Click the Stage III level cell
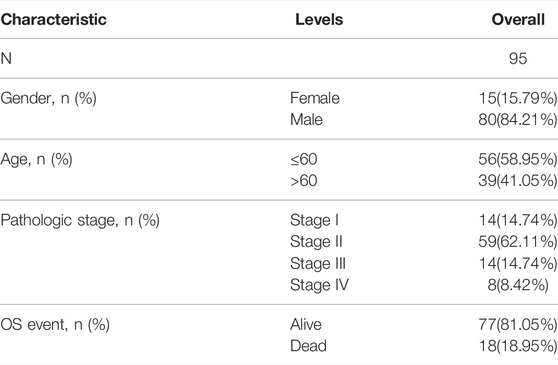Image resolution: width=558 pixels, height=365 pixels. coord(318,264)
